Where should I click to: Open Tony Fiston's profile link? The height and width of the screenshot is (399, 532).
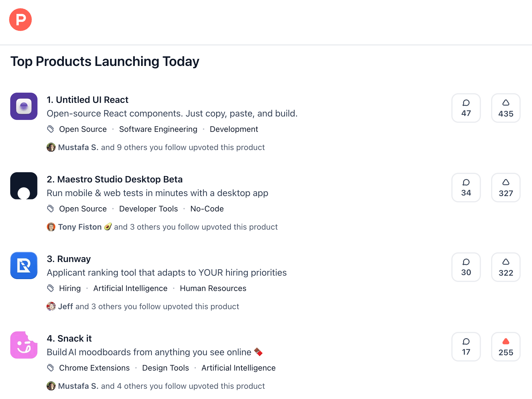tap(80, 227)
